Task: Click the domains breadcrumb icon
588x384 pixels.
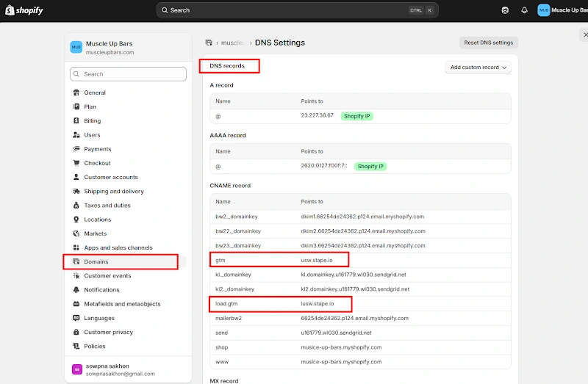Action: [209, 43]
